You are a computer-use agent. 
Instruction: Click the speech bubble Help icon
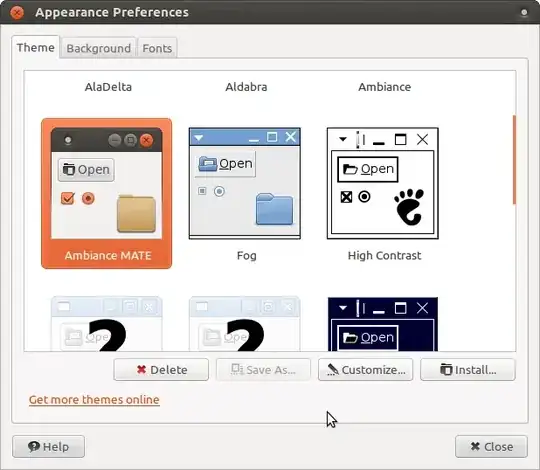click(34, 447)
